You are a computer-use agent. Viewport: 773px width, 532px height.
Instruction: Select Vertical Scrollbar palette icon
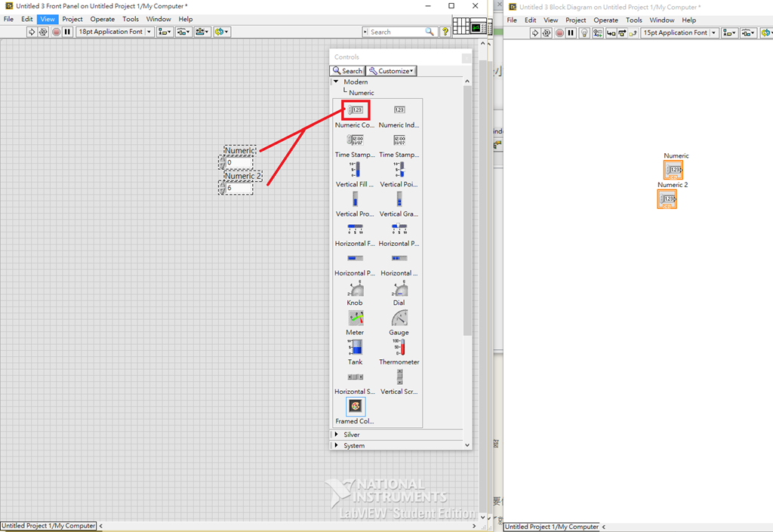pyautogui.click(x=399, y=377)
